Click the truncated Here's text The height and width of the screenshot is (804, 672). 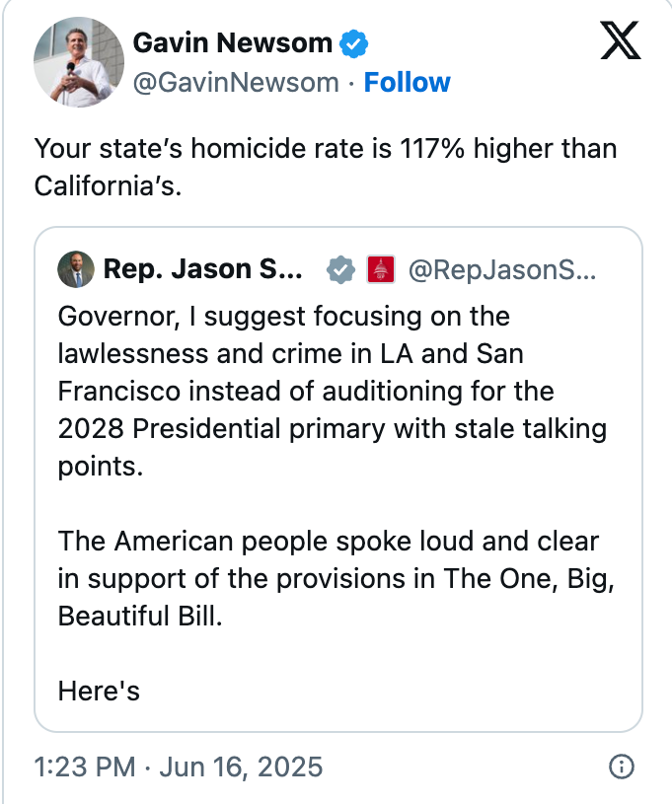98,692
